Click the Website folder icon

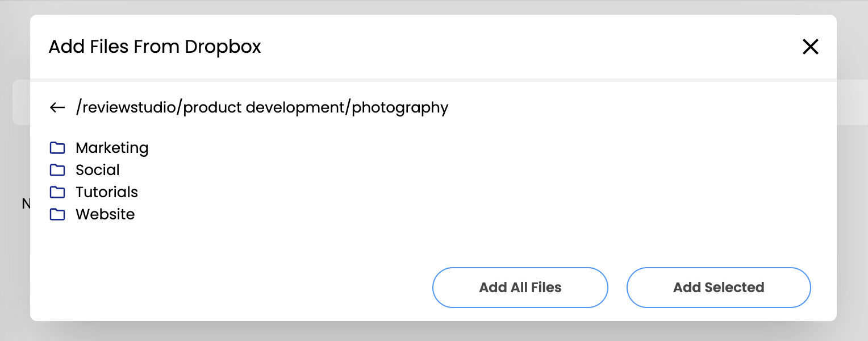57,214
